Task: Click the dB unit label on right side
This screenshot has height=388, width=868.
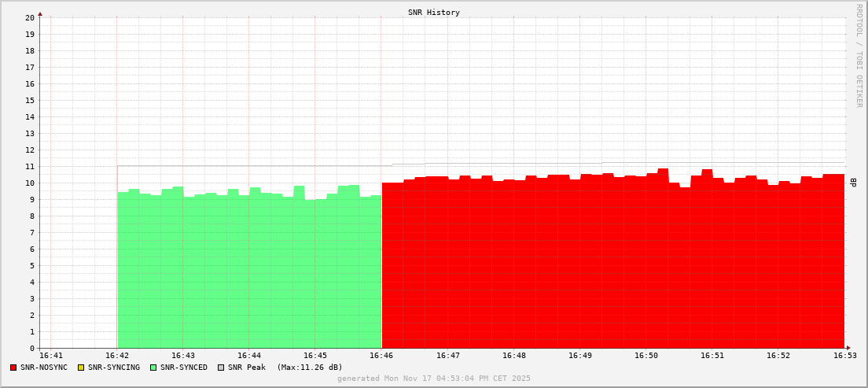Action: (854, 183)
